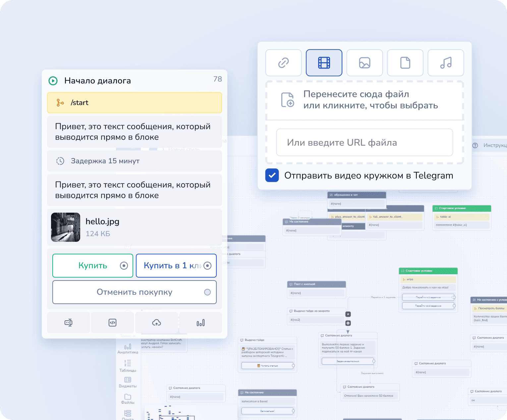Click the cloud upload icon in block toolbar
The height and width of the screenshot is (420, 507).
(156, 323)
